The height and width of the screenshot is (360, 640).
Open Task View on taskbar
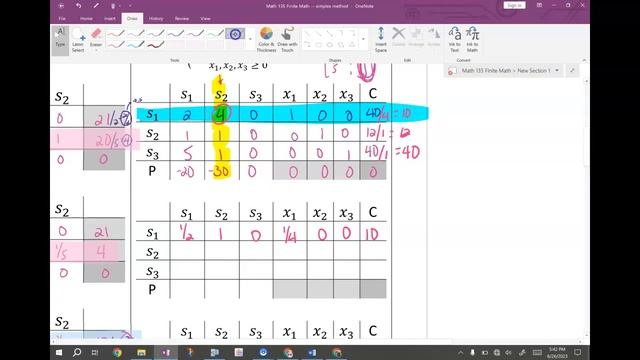95,353
